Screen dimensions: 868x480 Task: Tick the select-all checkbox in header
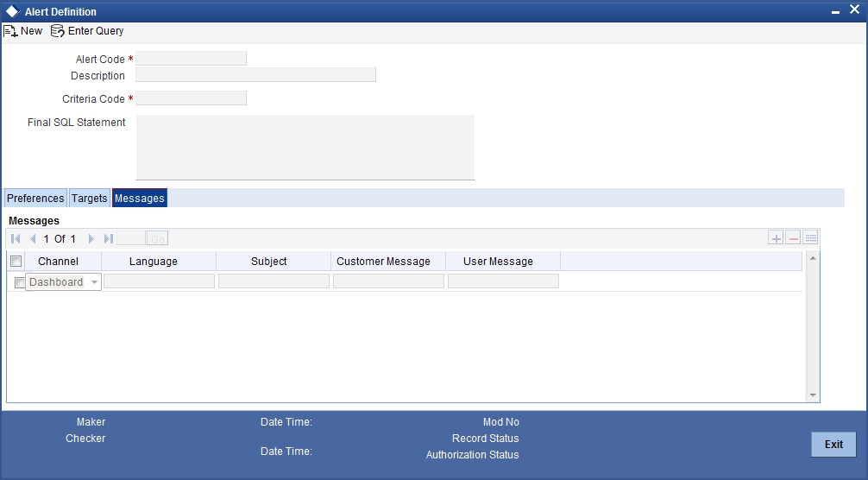point(16,261)
